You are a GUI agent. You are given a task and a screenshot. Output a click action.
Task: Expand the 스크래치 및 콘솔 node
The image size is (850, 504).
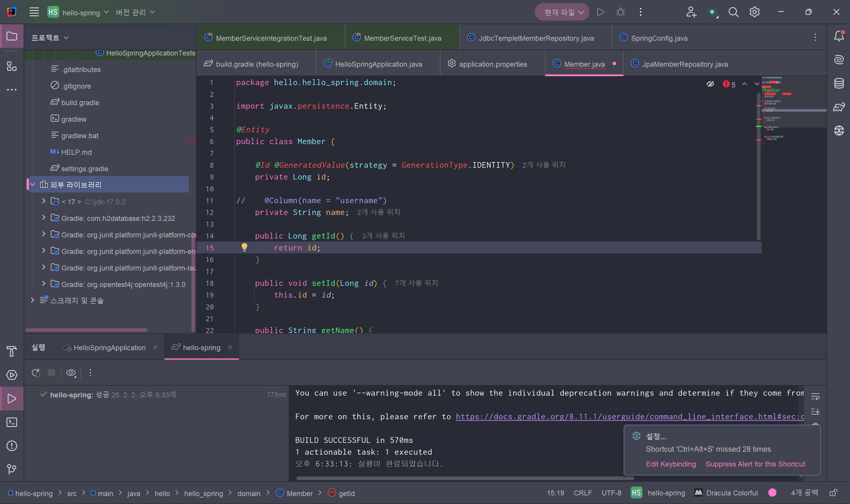[32, 300]
